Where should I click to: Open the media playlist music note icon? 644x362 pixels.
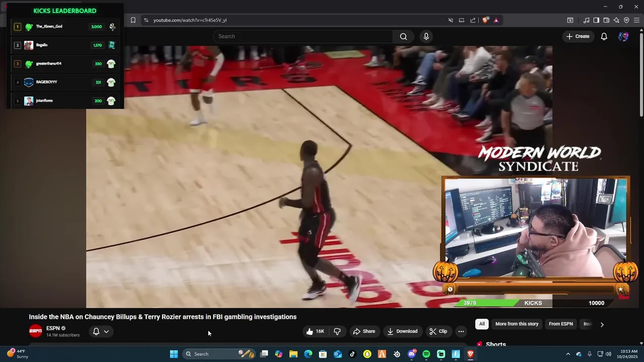(x=586, y=20)
